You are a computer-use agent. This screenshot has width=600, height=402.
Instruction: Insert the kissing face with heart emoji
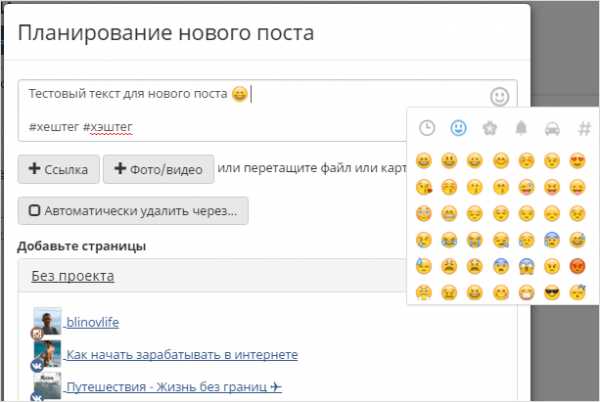424,187
